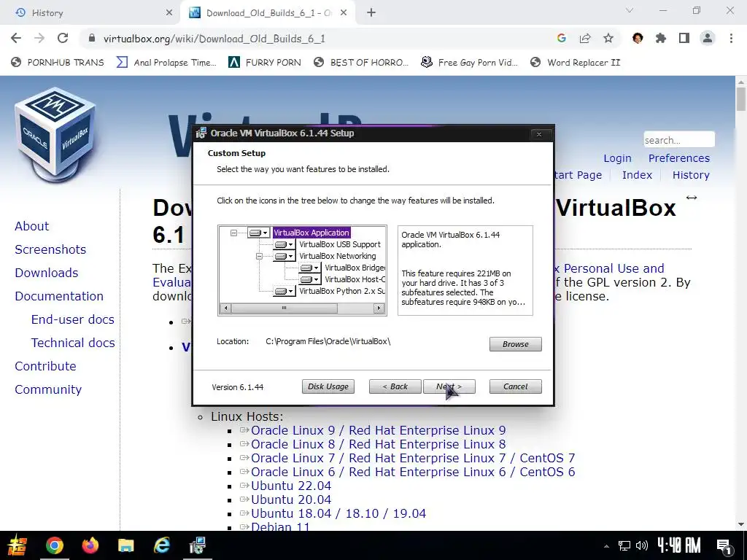The width and height of the screenshot is (747, 560).
Task: Cancel the VirtualBox setup
Action: [516, 386]
